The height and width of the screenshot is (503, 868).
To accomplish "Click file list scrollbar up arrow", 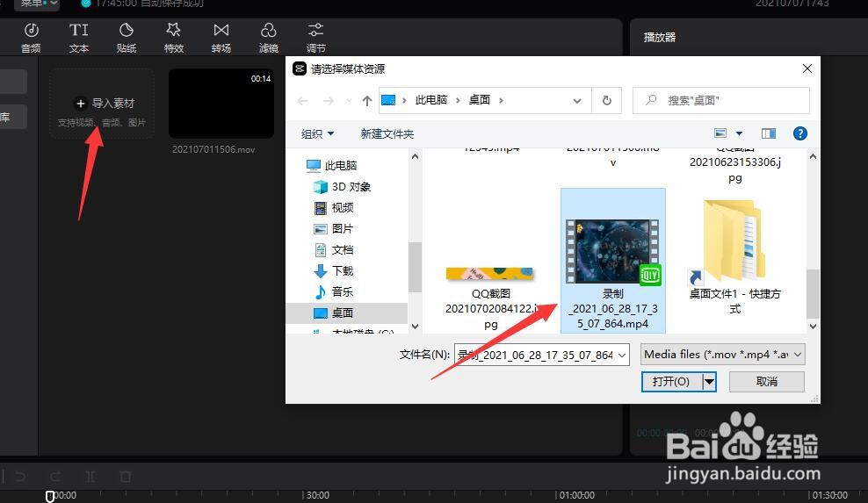I will pos(813,156).
